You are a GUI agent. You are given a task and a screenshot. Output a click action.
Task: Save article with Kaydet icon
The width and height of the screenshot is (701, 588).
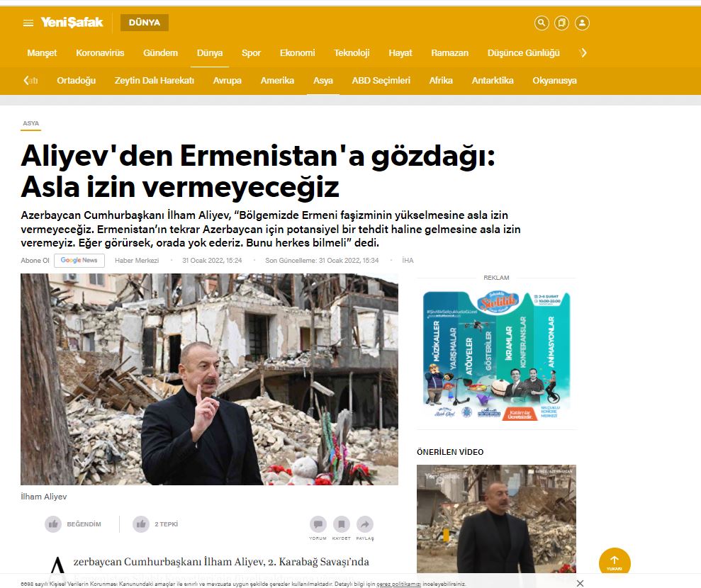point(341,524)
